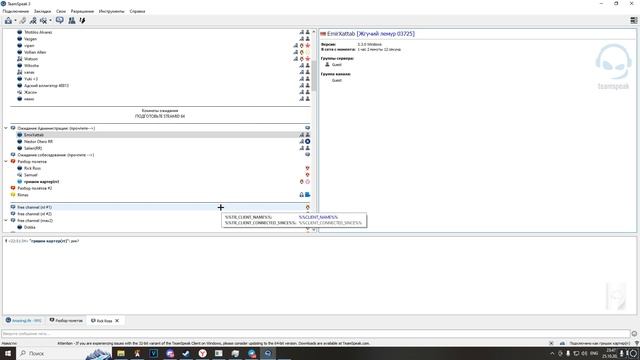640x360 pixels.
Task: Select user Samuel in channel tree
Action: [x=31, y=175]
